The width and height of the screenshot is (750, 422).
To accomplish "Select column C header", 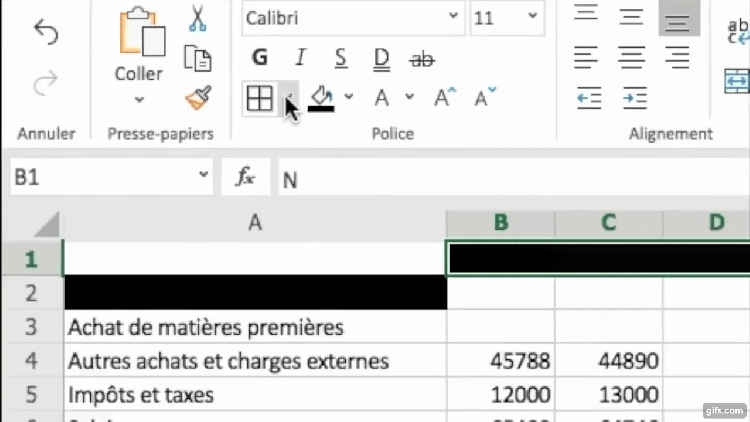I will click(x=608, y=222).
